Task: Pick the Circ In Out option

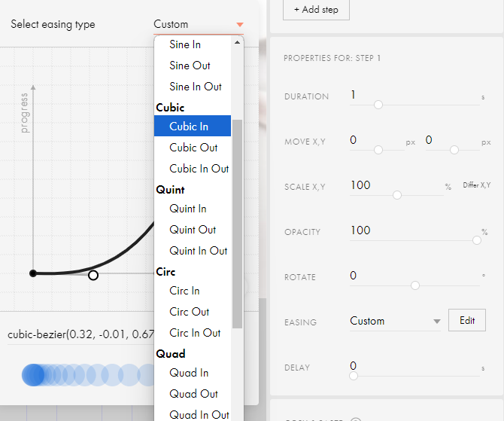Action: point(193,332)
